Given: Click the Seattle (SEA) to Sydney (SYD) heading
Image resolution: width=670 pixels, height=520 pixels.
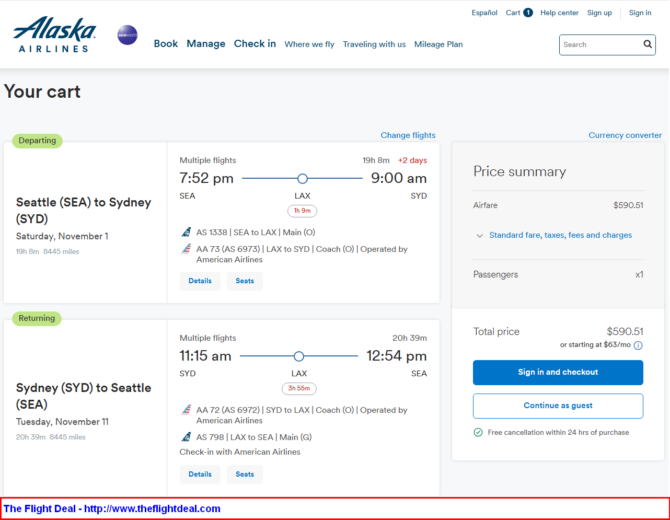Looking at the screenshot, I should coord(83,210).
